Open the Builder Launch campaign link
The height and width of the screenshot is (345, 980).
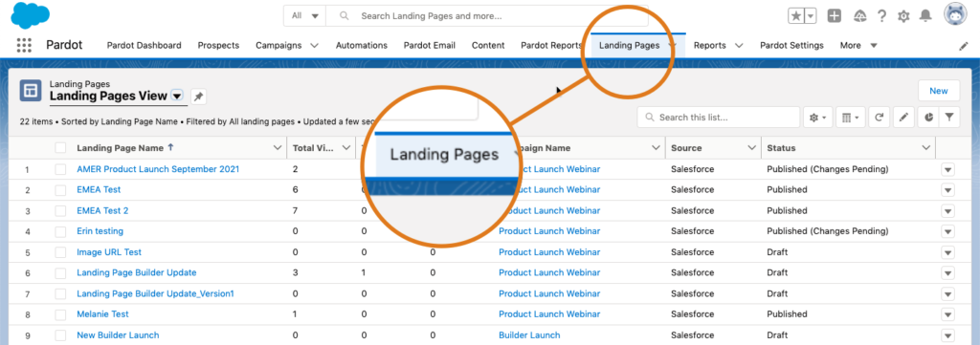tap(529, 335)
